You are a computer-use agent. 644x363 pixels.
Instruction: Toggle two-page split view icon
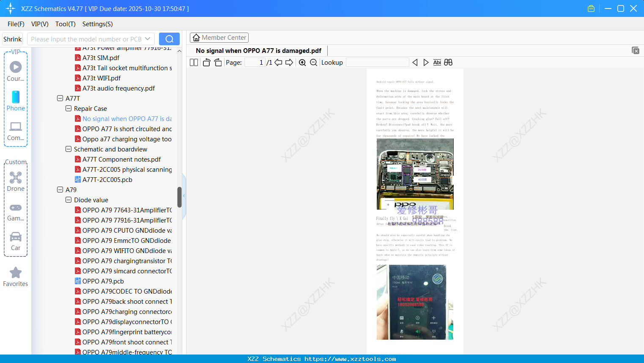coord(194,63)
